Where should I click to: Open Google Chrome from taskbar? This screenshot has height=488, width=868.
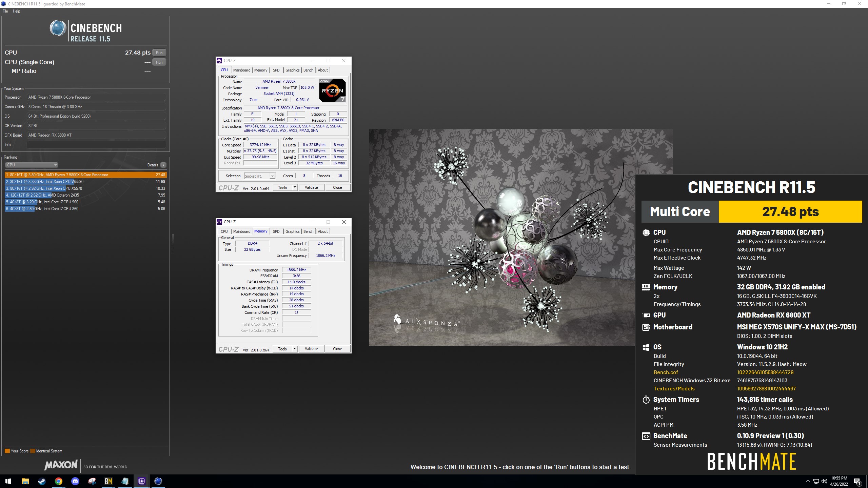point(58,481)
